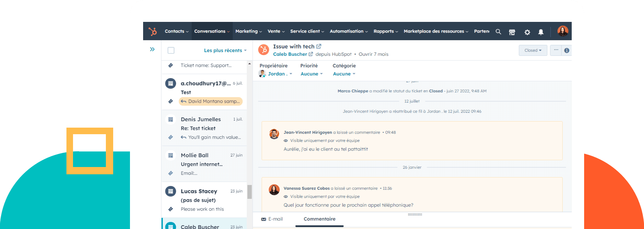Open the settings gear icon
The height and width of the screenshot is (229, 644).
click(527, 32)
